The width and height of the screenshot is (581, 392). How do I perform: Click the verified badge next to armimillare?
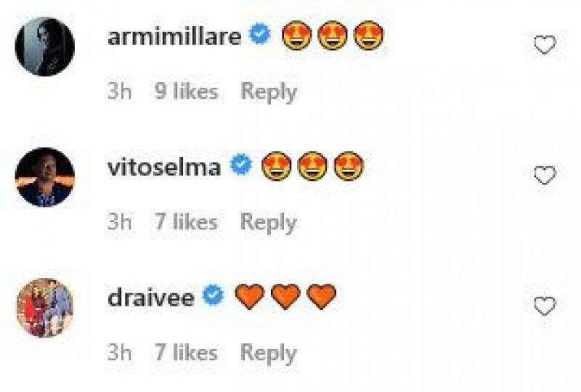pyautogui.click(x=259, y=33)
